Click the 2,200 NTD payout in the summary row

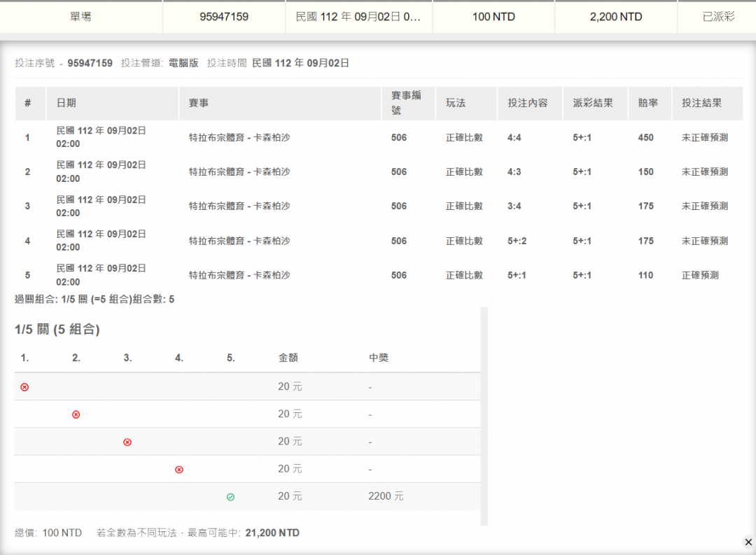pyautogui.click(x=616, y=17)
